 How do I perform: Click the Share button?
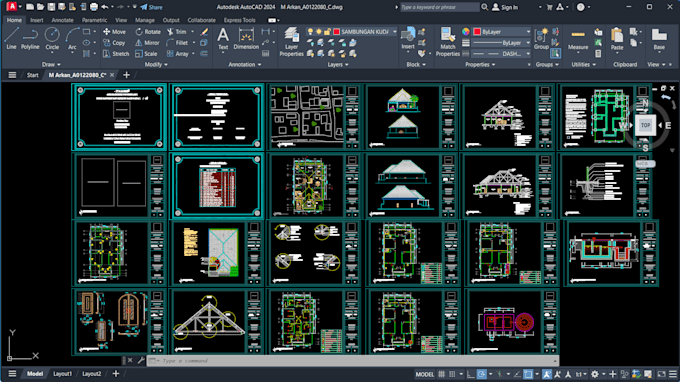point(151,7)
